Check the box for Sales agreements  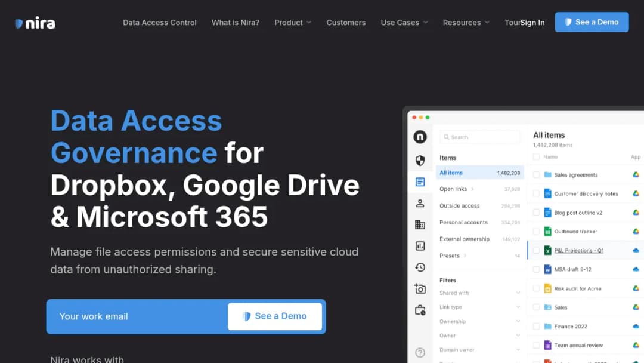pos(537,175)
